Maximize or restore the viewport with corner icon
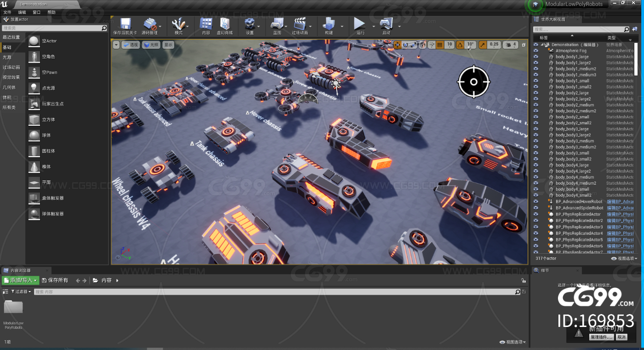The width and height of the screenshot is (644, 350). click(523, 45)
